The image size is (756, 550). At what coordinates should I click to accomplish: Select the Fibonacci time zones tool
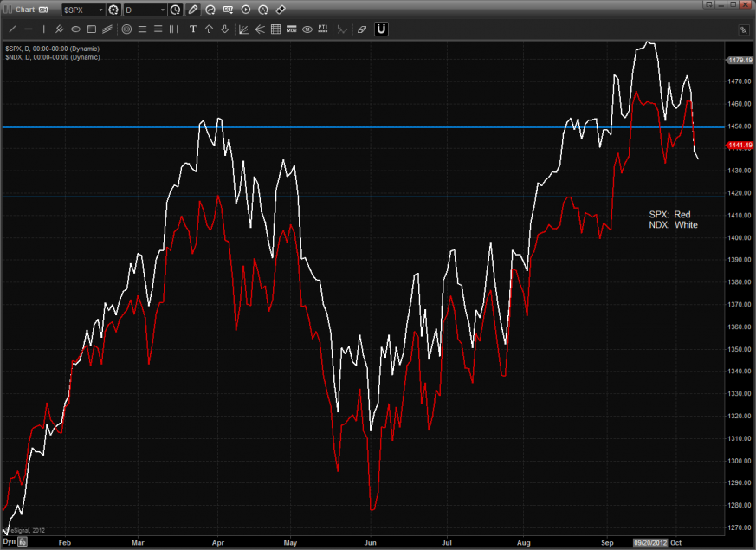point(173,29)
